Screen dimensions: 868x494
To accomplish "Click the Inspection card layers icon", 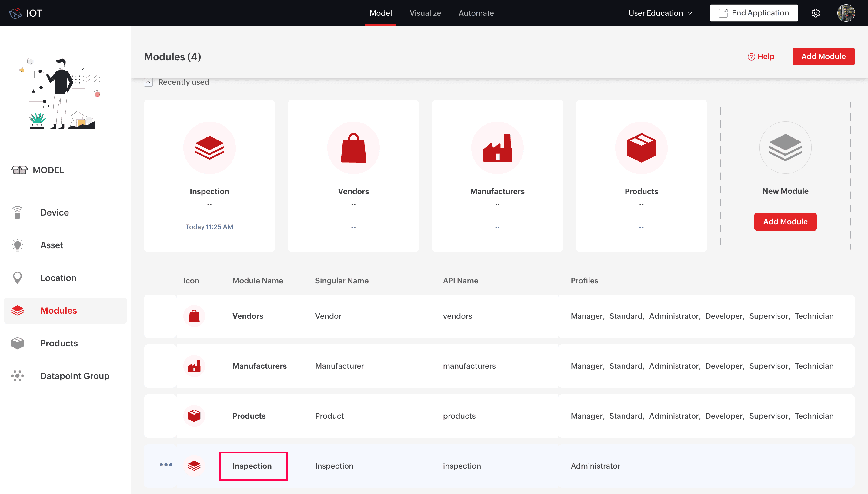I will click(209, 148).
